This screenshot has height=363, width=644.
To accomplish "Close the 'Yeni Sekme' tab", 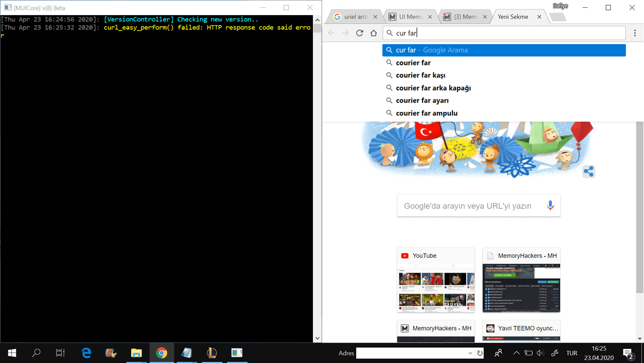I will coord(539,17).
